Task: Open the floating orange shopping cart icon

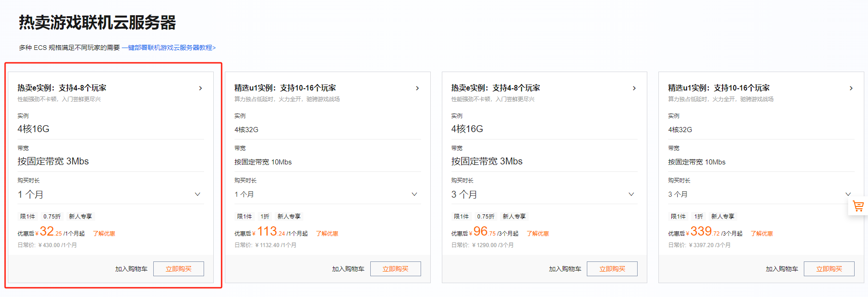Action: click(x=858, y=206)
